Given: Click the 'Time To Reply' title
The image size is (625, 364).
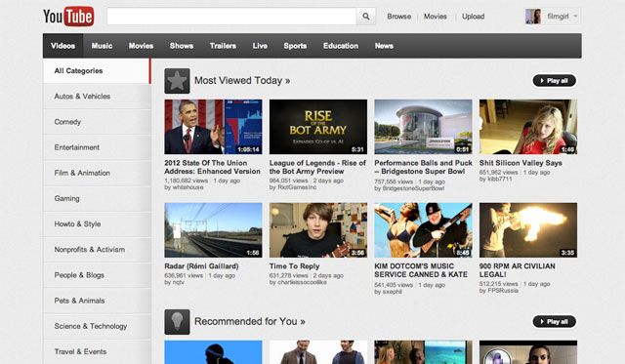Looking at the screenshot, I should 294,266.
